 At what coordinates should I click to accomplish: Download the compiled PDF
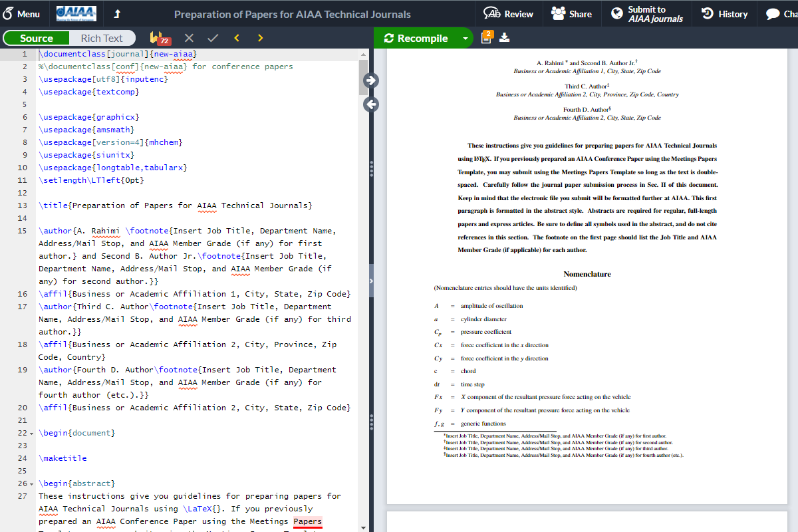coord(505,38)
